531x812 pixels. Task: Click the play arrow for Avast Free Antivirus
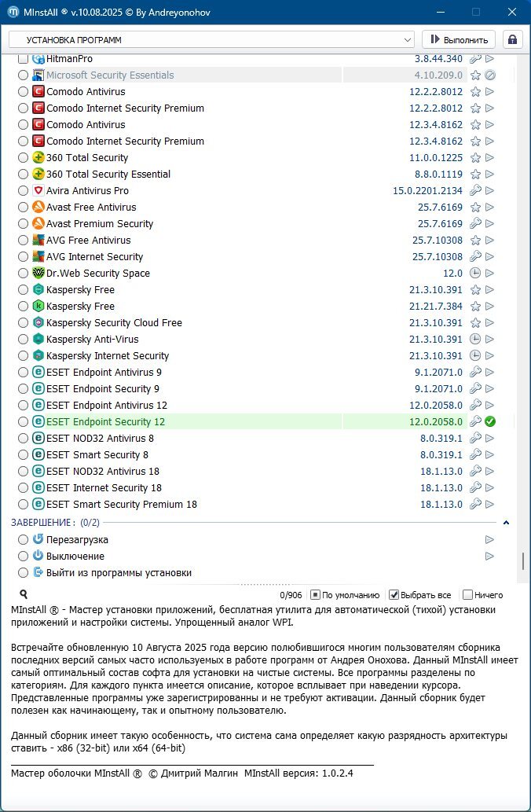489,208
